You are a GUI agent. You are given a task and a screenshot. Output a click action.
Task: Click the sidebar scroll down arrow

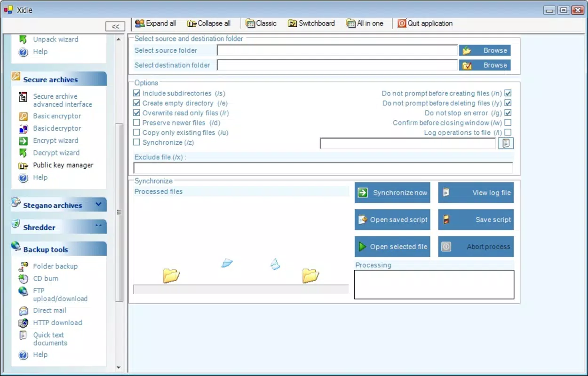(x=119, y=368)
